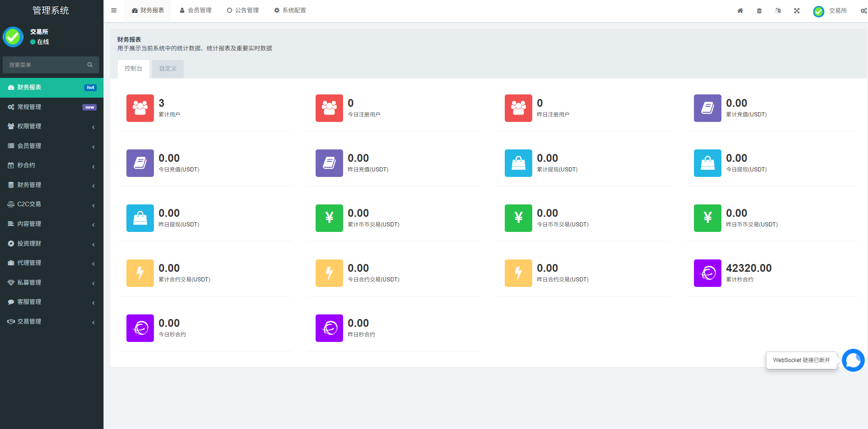Click the trash icon in top bar
The image size is (868, 429).
pyautogui.click(x=759, y=11)
